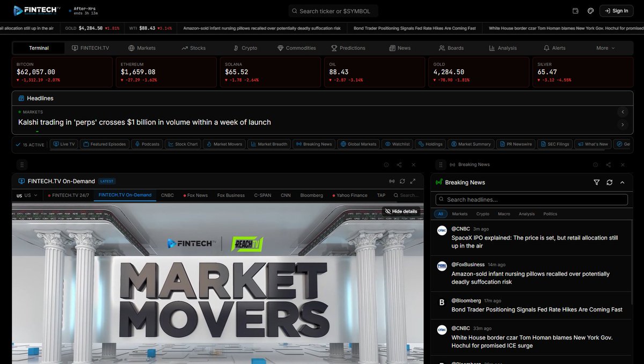Toggle the Market Breadth widget chip
The height and width of the screenshot is (364, 644).
click(269, 144)
